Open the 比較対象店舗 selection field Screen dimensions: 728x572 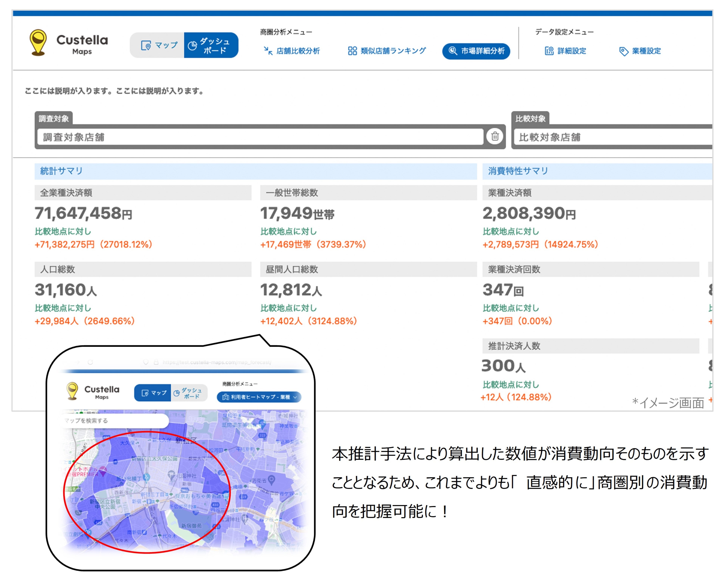point(613,137)
